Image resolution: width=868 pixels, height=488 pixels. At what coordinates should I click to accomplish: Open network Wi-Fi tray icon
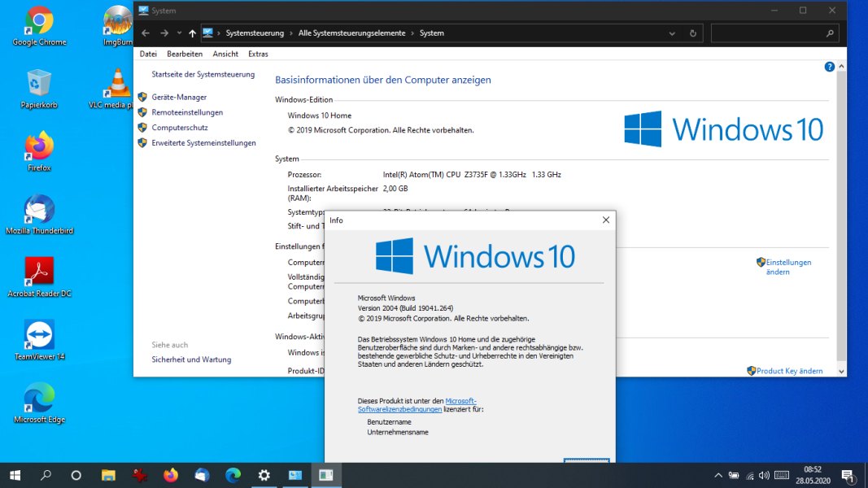point(749,475)
